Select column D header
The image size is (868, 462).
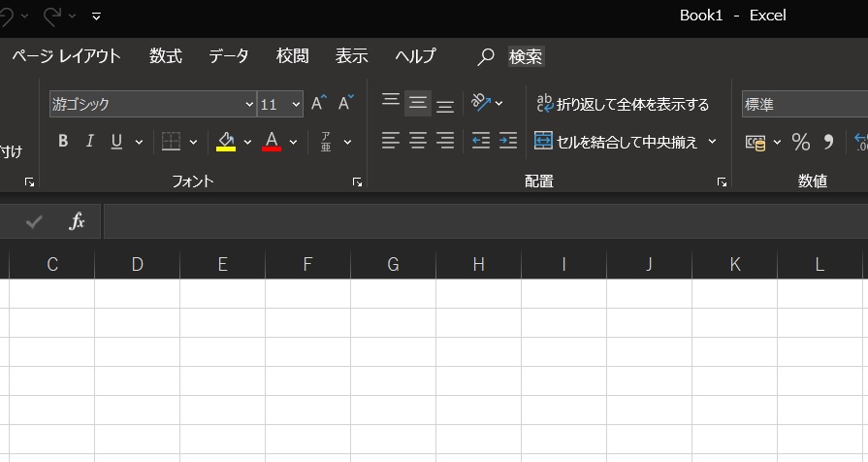coord(138,264)
